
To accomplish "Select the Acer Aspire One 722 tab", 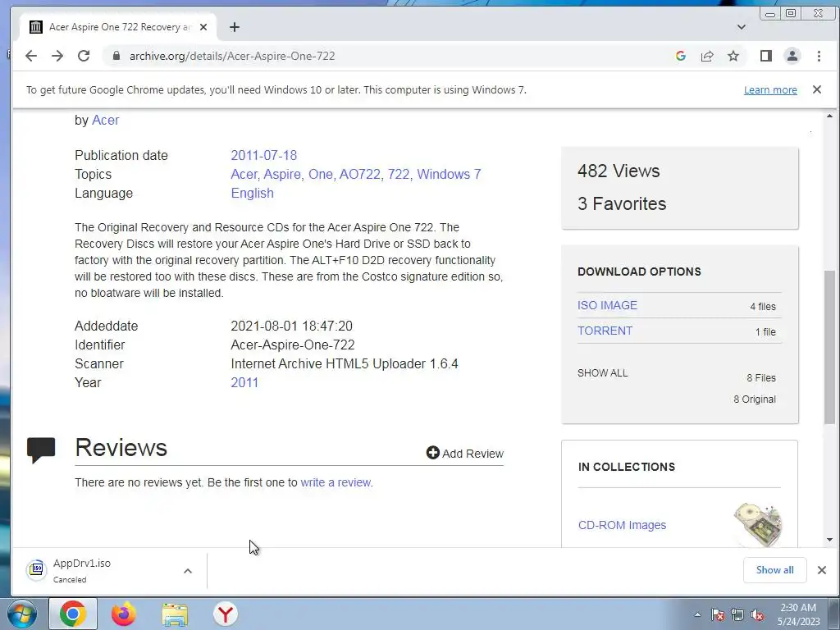I will coord(118,27).
